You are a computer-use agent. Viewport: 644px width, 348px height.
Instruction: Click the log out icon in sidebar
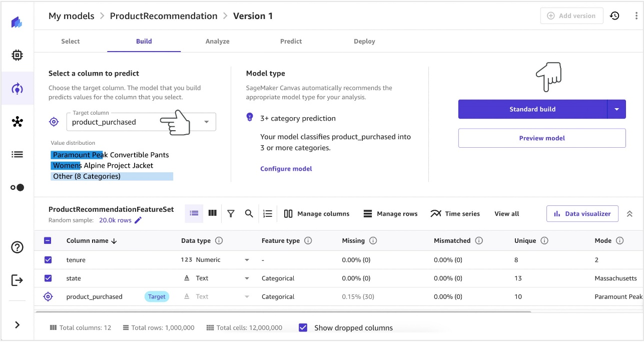pos(17,280)
